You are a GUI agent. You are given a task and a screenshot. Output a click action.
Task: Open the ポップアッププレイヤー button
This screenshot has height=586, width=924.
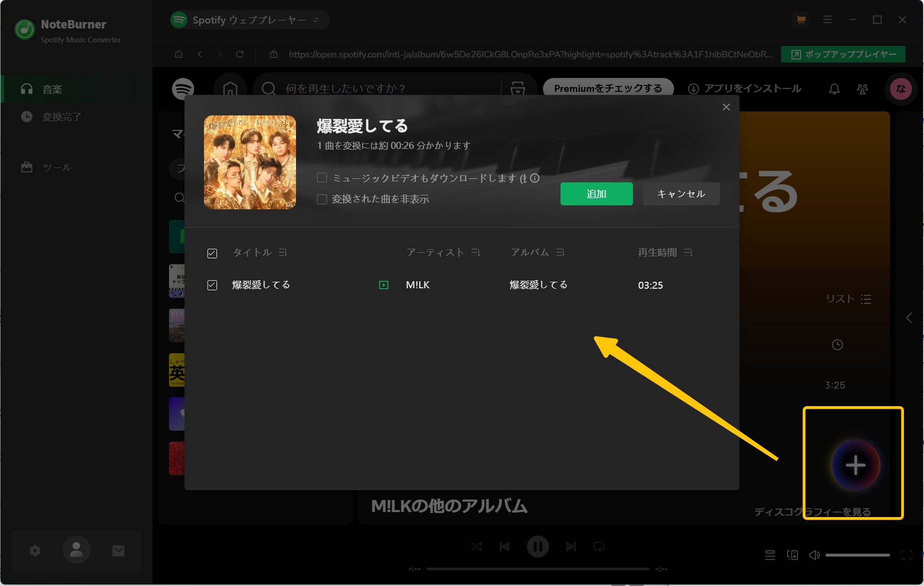pyautogui.click(x=843, y=54)
